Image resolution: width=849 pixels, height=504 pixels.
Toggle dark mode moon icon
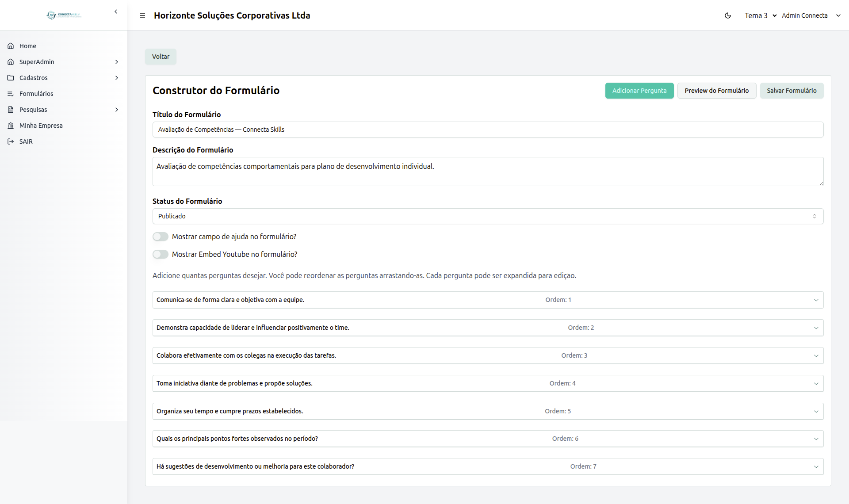click(728, 15)
